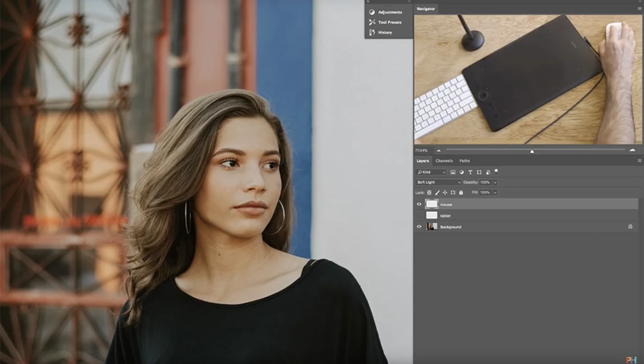Filter layers by adjustment layers icon
The width and height of the screenshot is (644, 364).
[x=461, y=172]
